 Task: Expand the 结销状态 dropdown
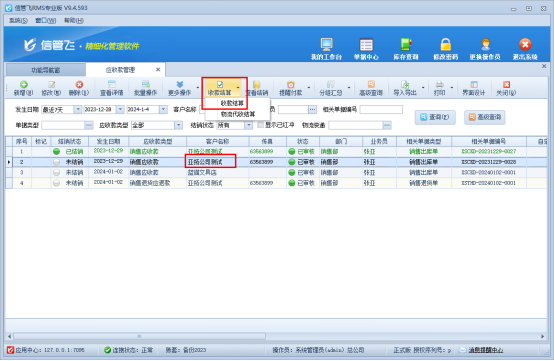pos(249,125)
